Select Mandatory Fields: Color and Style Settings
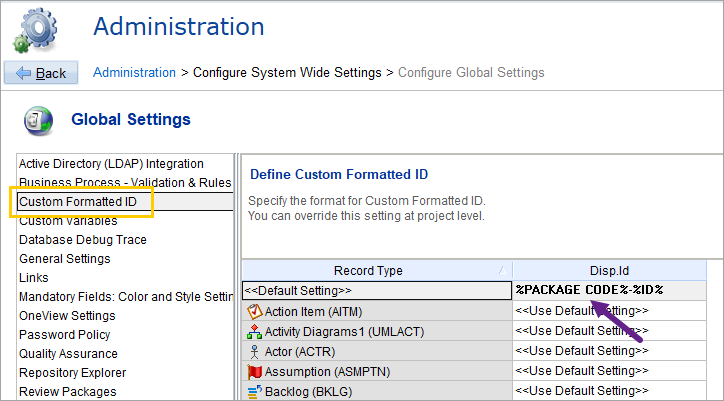Image resolution: width=724 pixels, height=401 pixels. tap(126, 297)
